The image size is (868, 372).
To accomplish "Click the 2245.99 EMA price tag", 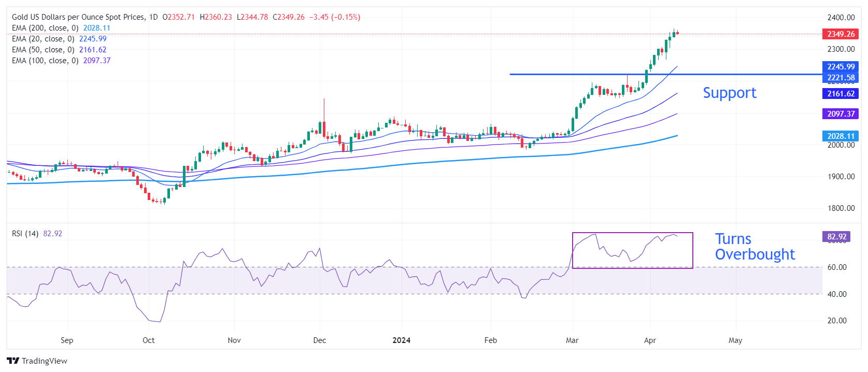I will tap(840, 67).
